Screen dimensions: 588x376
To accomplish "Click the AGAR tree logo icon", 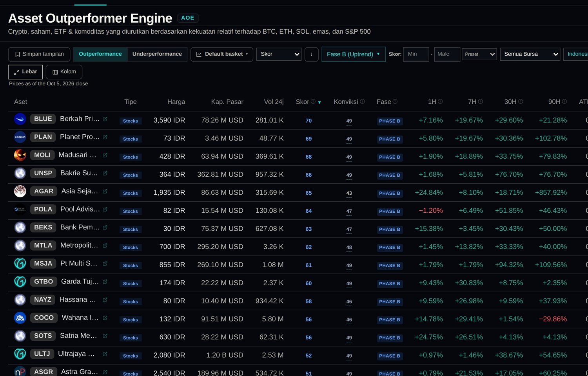I will coord(20,191).
